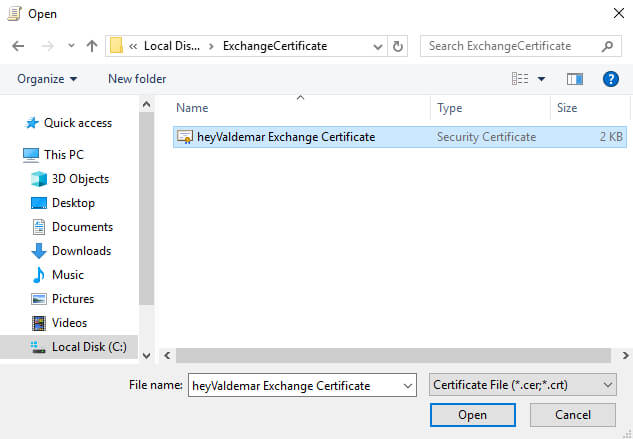Click the search magnifier icon

[607, 46]
